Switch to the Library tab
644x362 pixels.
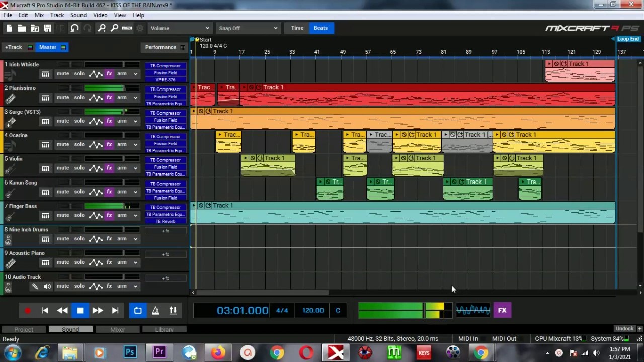(164, 330)
